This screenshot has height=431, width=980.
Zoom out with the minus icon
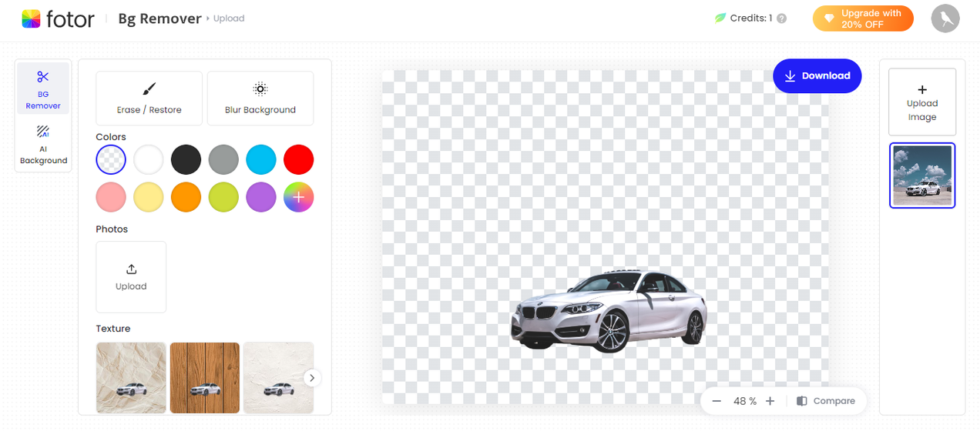pos(717,401)
